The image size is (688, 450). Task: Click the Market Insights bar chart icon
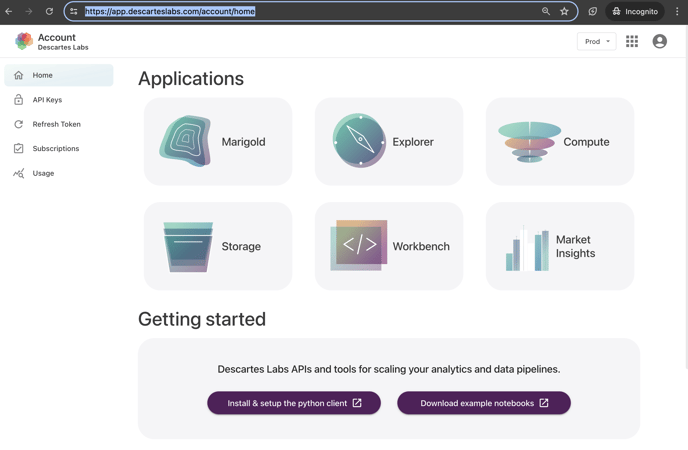[527, 249]
